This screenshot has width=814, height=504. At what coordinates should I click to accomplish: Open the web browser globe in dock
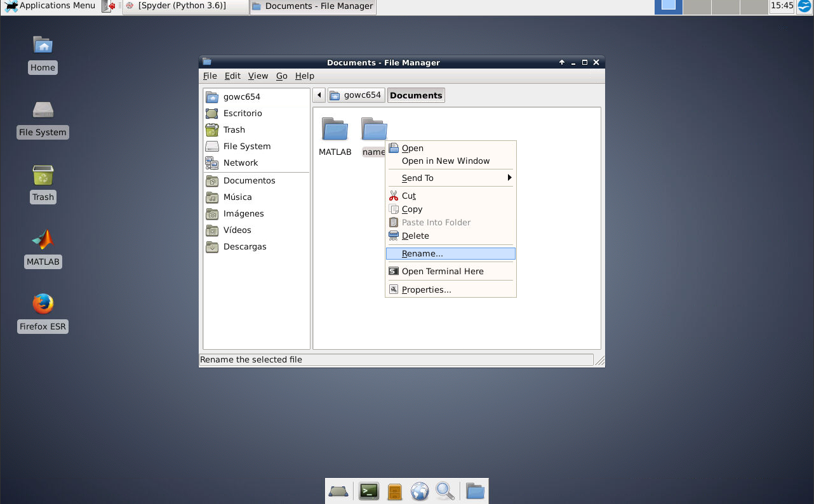[420, 491]
